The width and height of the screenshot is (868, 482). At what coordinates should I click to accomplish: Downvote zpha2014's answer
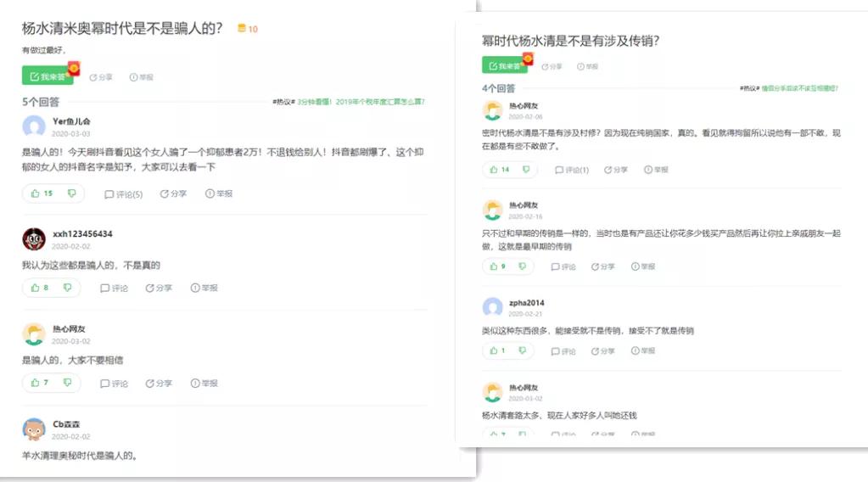[x=523, y=350]
